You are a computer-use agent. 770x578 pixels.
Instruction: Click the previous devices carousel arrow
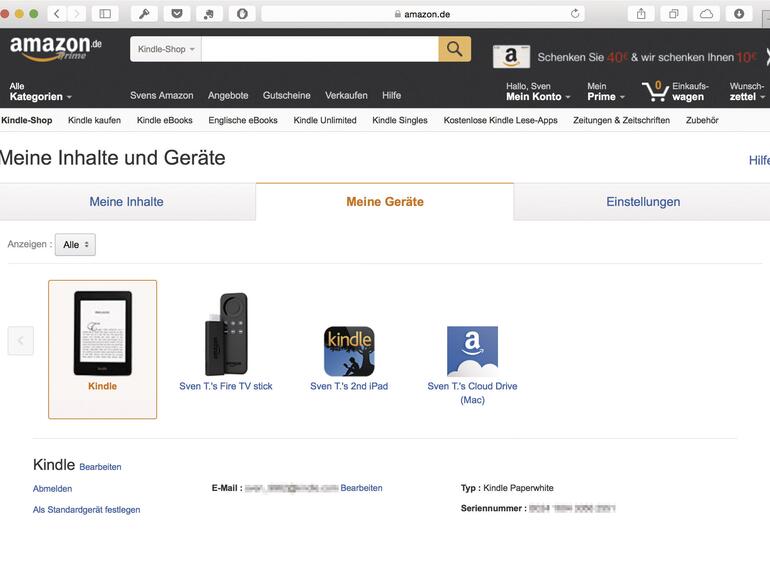click(21, 340)
